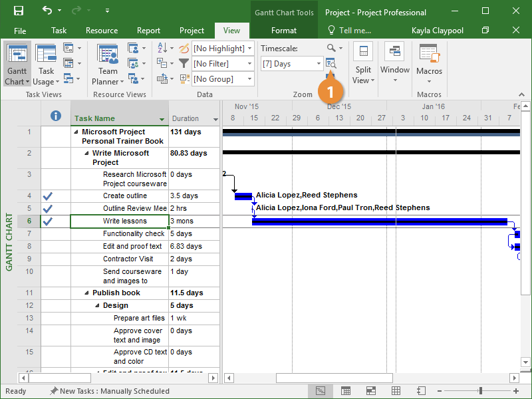532x399 pixels.
Task: Switch to Task Usage view in status bar
Action: 346,391
